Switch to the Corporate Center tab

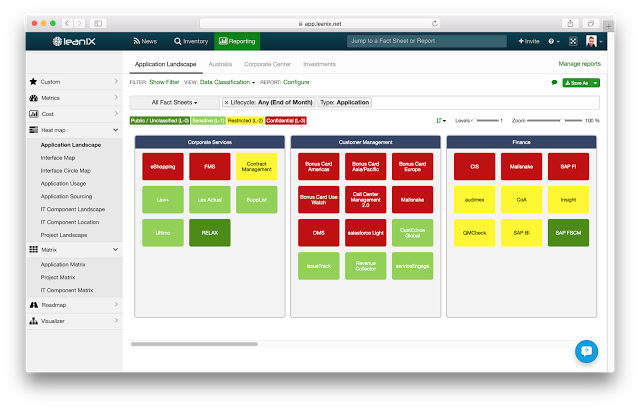pos(267,64)
